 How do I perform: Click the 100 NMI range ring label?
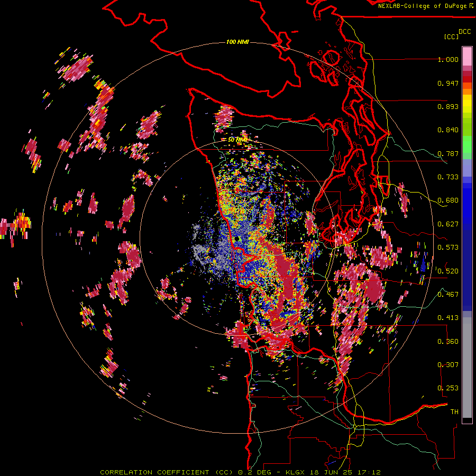(x=237, y=42)
